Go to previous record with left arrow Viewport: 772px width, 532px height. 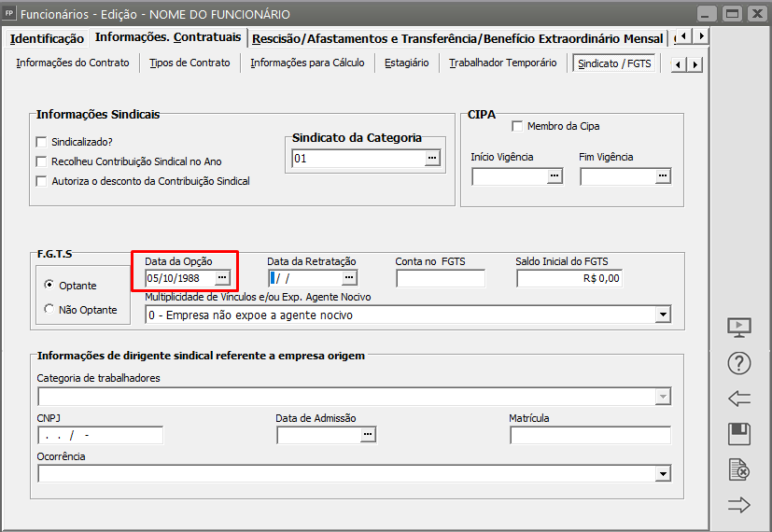point(739,399)
